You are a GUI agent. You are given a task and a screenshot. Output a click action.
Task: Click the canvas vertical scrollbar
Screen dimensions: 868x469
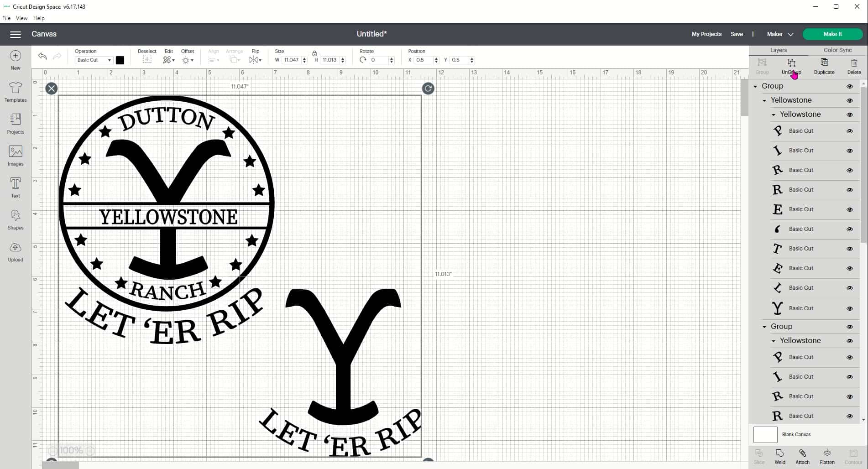pos(744,98)
